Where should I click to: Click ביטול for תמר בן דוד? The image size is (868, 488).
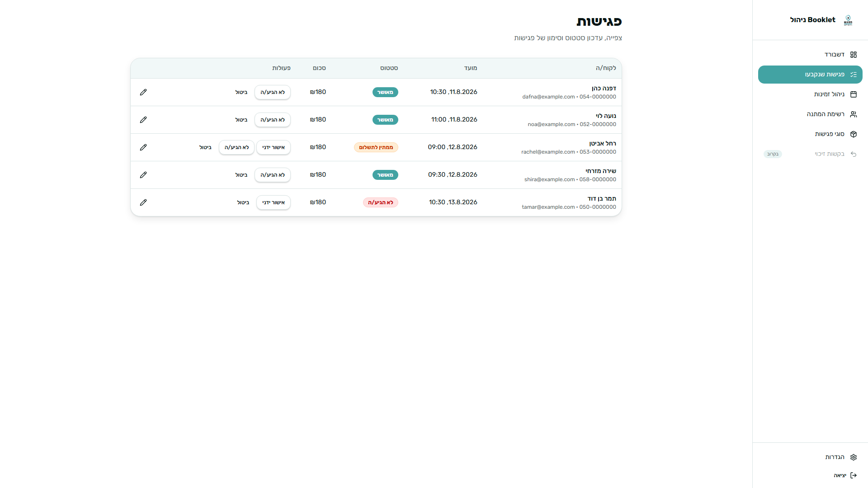pos(243,202)
